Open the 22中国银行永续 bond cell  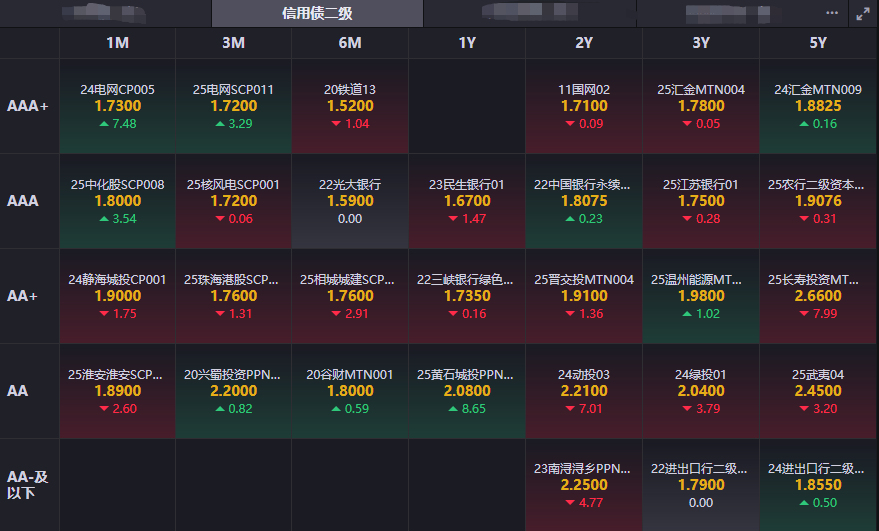coord(584,201)
